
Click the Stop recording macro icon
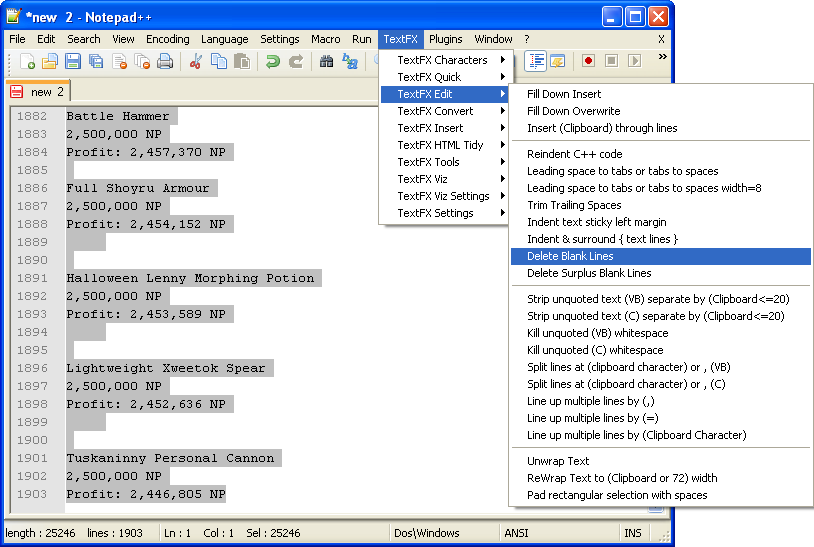pyautogui.click(x=612, y=61)
